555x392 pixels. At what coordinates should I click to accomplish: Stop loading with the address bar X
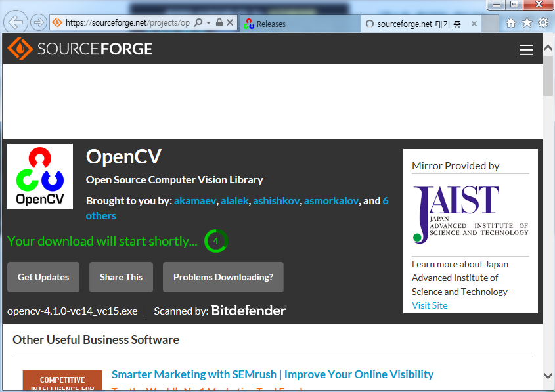click(x=230, y=22)
